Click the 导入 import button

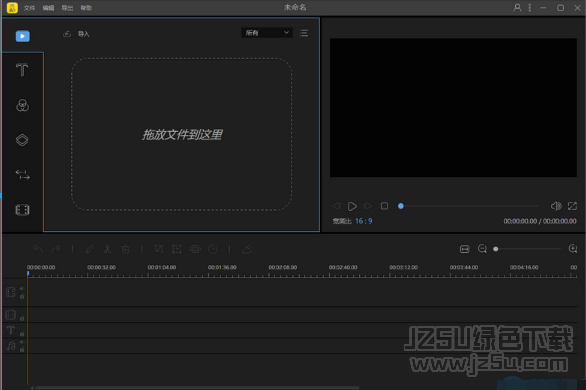point(83,34)
